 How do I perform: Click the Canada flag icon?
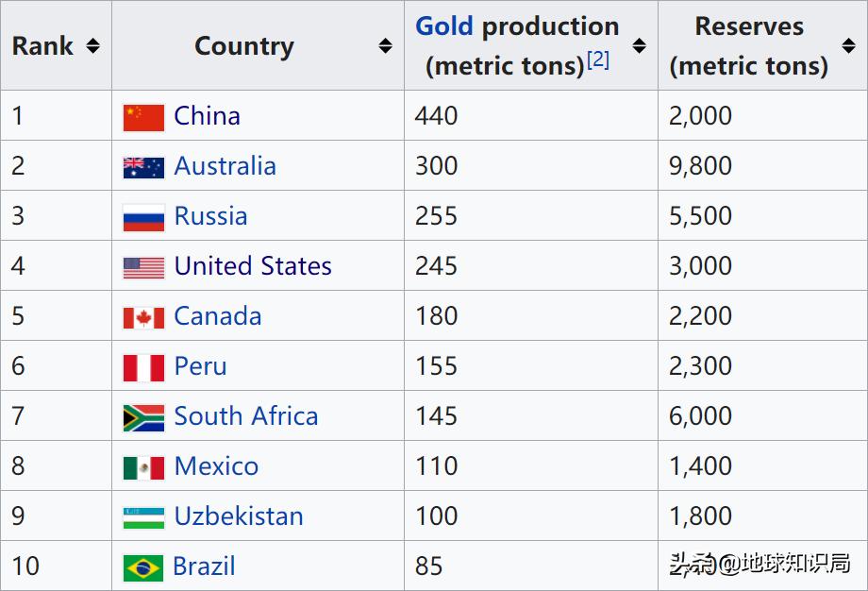tap(143, 317)
